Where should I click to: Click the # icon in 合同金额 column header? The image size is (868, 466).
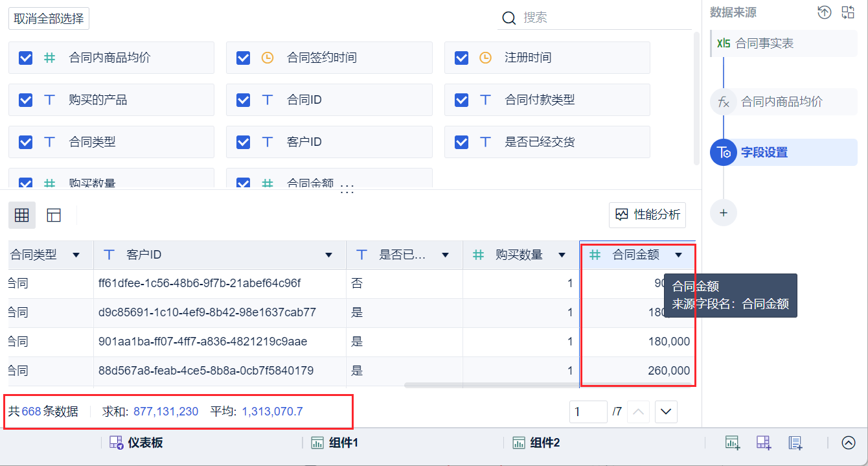(x=595, y=255)
